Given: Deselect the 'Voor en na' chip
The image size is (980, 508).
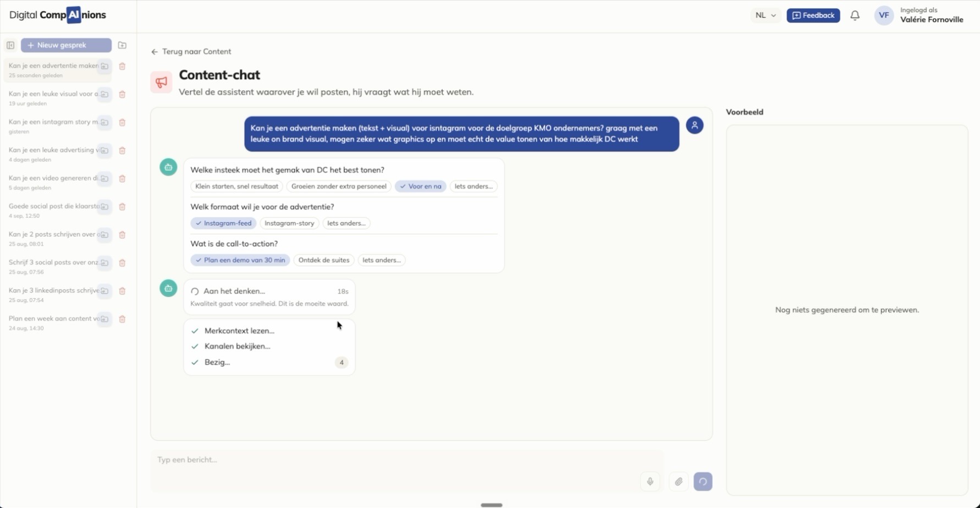Looking at the screenshot, I should pyautogui.click(x=421, y=186).
